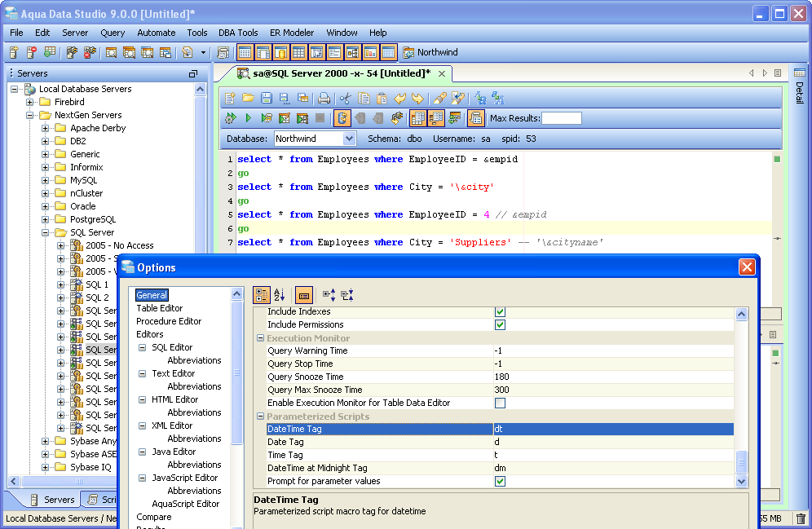
Task: Click the Servers panel horizontal scrollbar thumb
Action: [79, 481]
